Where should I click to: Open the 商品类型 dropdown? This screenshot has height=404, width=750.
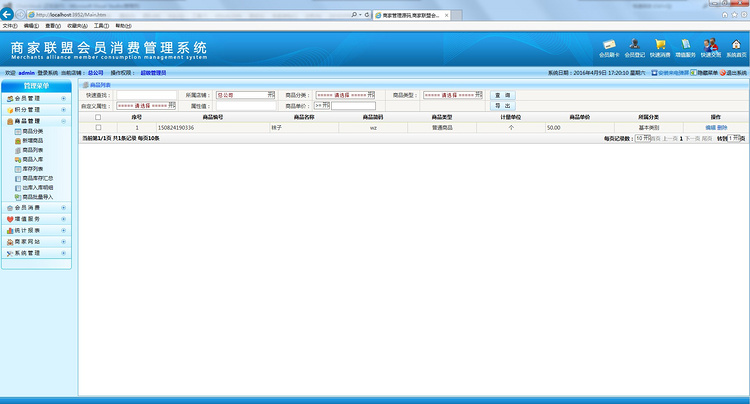[x=453, y=95]
